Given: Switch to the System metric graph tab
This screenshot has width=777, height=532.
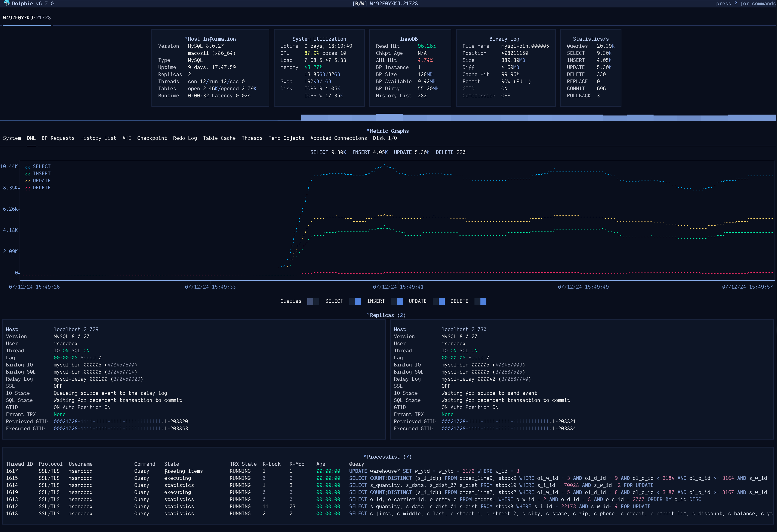Looking at the screenshot, I should pyautogui.click(x=12, y=138).
